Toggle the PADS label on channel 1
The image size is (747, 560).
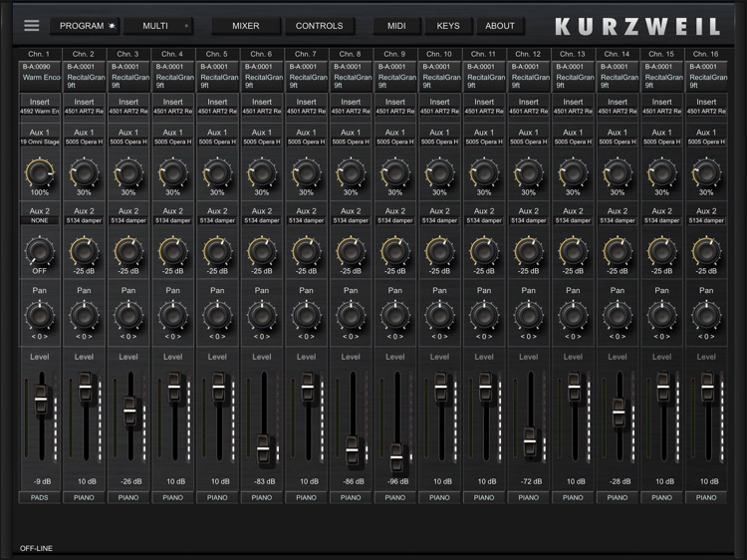(41, 496)
